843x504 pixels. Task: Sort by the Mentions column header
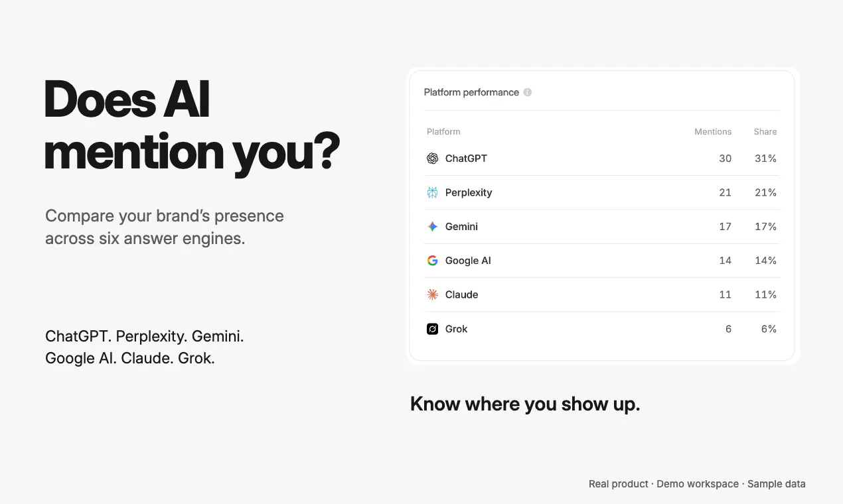coord(713,131)
